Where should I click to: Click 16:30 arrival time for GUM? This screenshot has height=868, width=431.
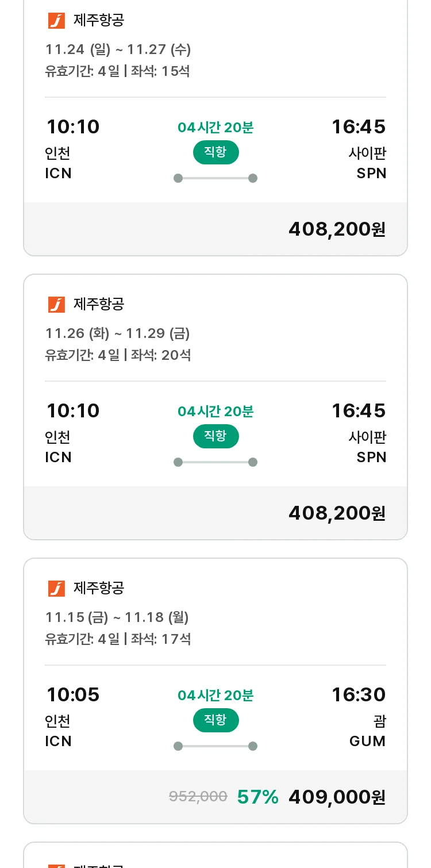pos(359,694)
